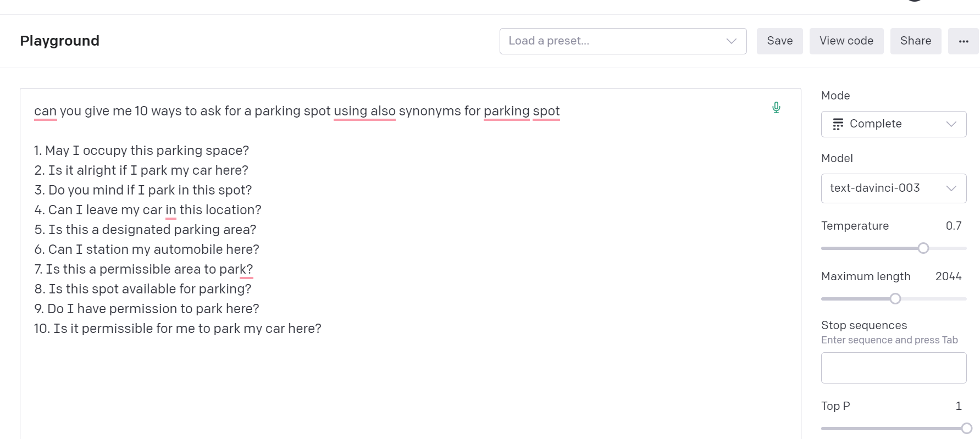980x439 pixels.
Task: Click the Complete mode list icon
Action: (838, 124)
